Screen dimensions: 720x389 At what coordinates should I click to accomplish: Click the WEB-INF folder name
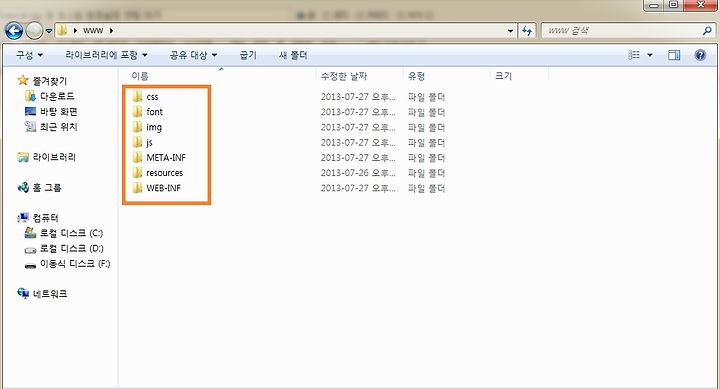(163, 188)
